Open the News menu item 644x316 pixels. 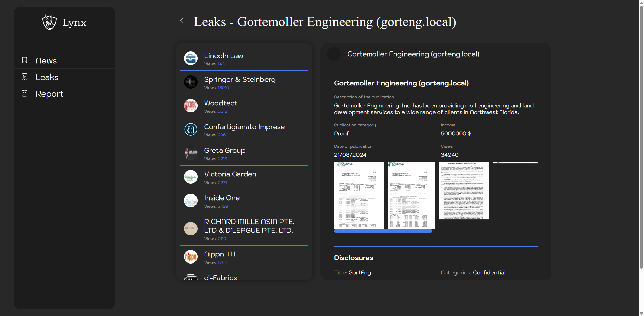tap(46, 61)
